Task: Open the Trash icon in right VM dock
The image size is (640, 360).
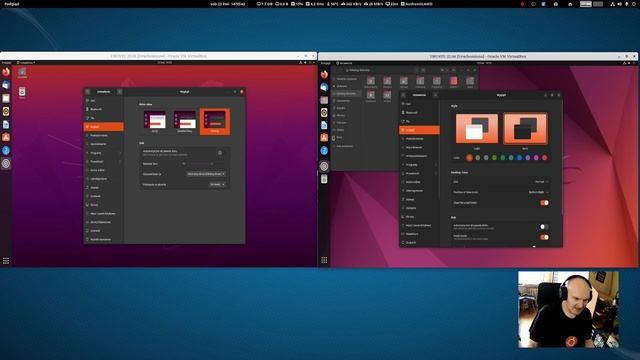Action: (324, 179)
